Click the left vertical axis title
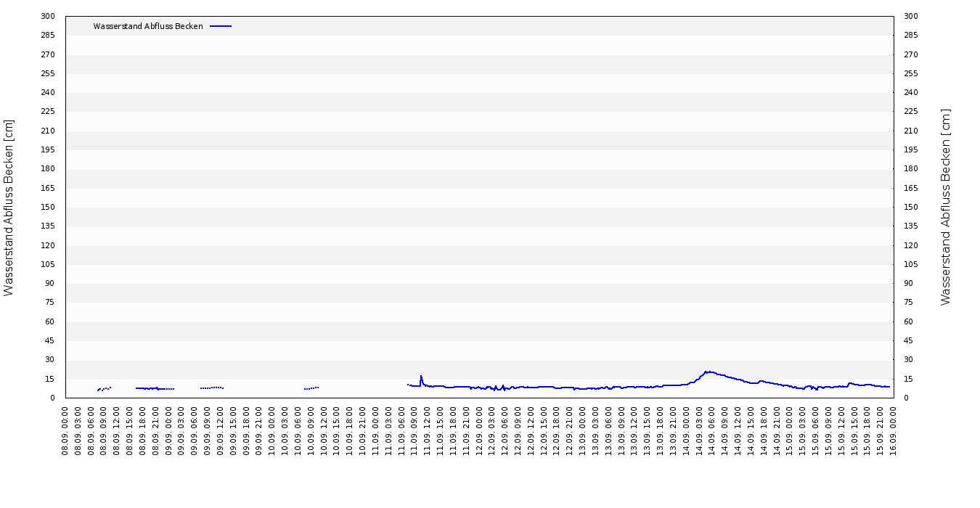The image size is (980, 508). coord(9,208)
